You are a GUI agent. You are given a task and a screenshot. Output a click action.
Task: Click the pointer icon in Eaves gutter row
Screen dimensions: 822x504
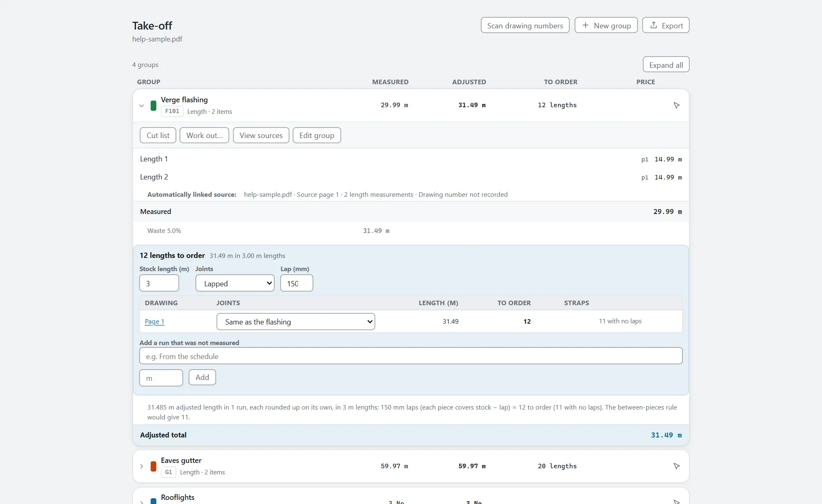pos(677,466)
